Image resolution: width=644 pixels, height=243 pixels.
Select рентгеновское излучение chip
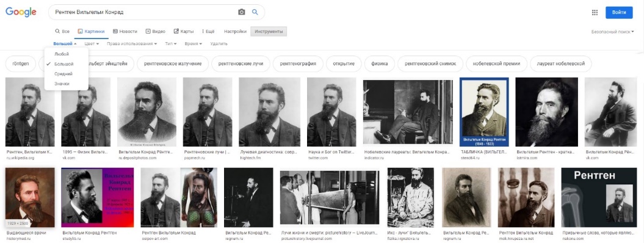[173, 63]
